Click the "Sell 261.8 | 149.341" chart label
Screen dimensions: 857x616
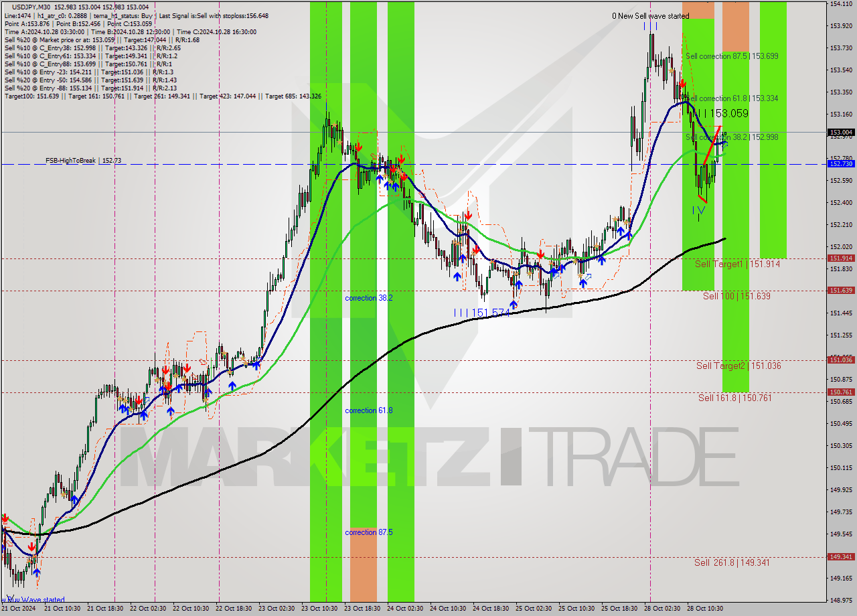[x=732, y=563]
